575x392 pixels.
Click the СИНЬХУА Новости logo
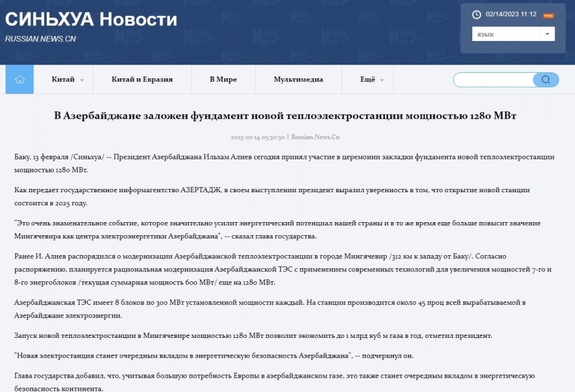[91, 19]
